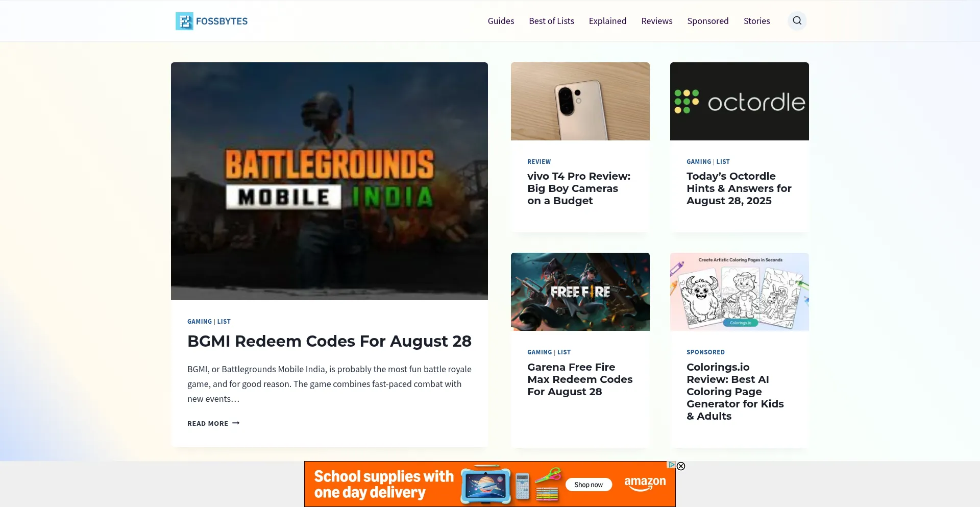Image resolution: width=980 pixels, height=507 pixels.
Task: Click Shop now in Amazon ad
Action: (589, 485)
